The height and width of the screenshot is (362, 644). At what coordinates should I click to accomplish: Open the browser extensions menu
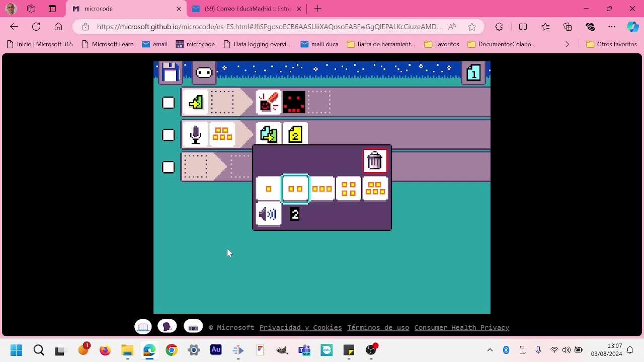coord(499,27)
